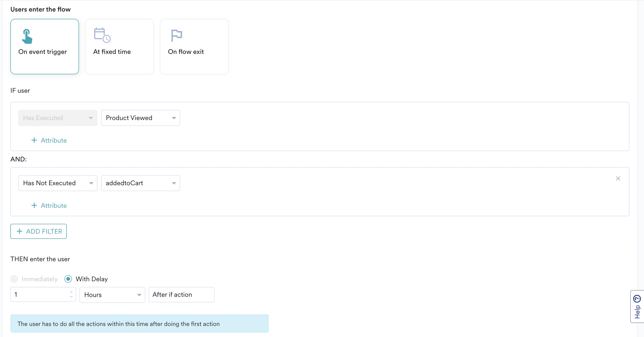
Task: Click the flag flow exit icon
Action: [176, 35]
